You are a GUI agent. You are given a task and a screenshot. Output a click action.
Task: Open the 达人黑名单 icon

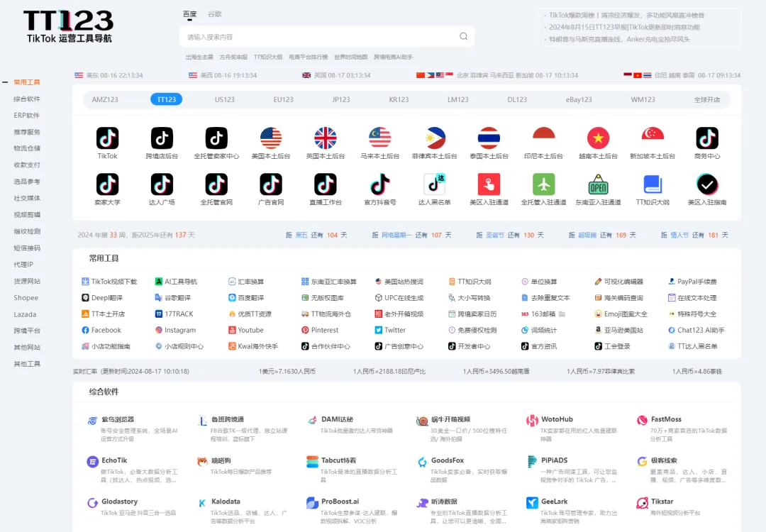coord(435,184)
